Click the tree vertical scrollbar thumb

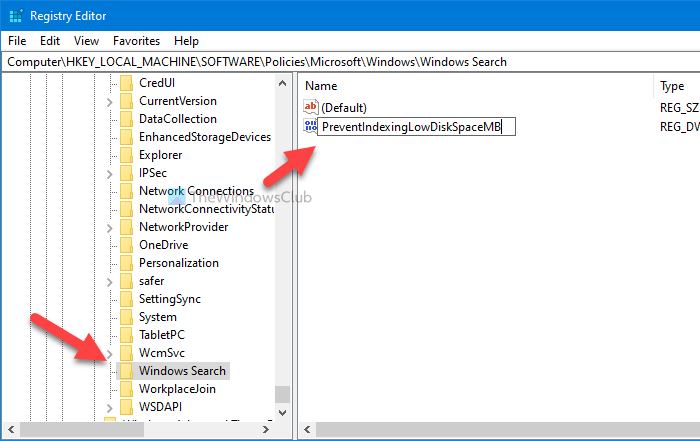pyautogui.click(x=282, y=394)
